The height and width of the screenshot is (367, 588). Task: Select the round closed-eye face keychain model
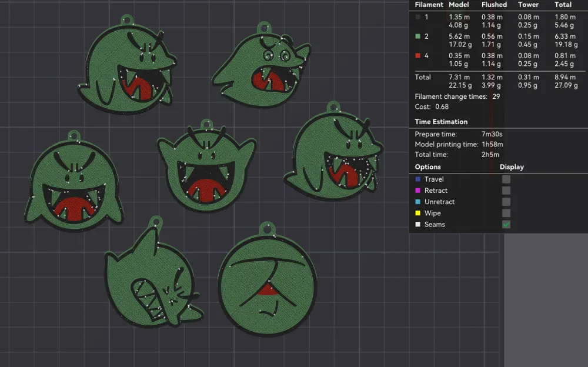pos(268,279)
